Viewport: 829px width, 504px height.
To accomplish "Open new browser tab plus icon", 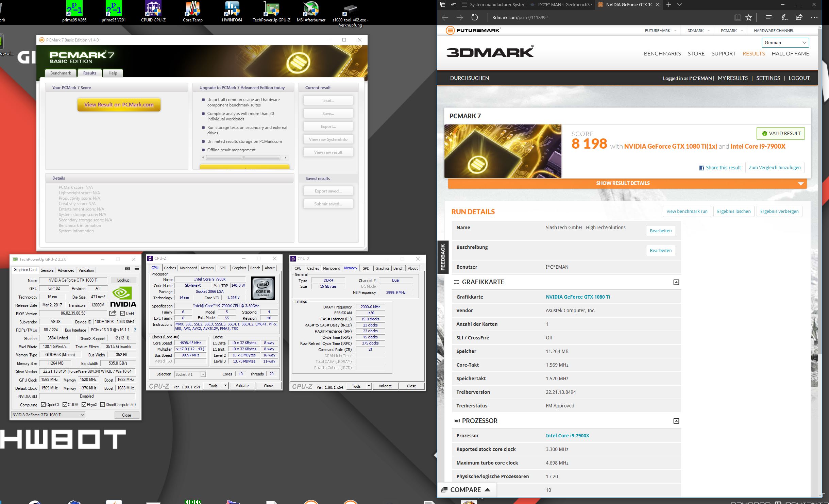I will pos(669,4).
